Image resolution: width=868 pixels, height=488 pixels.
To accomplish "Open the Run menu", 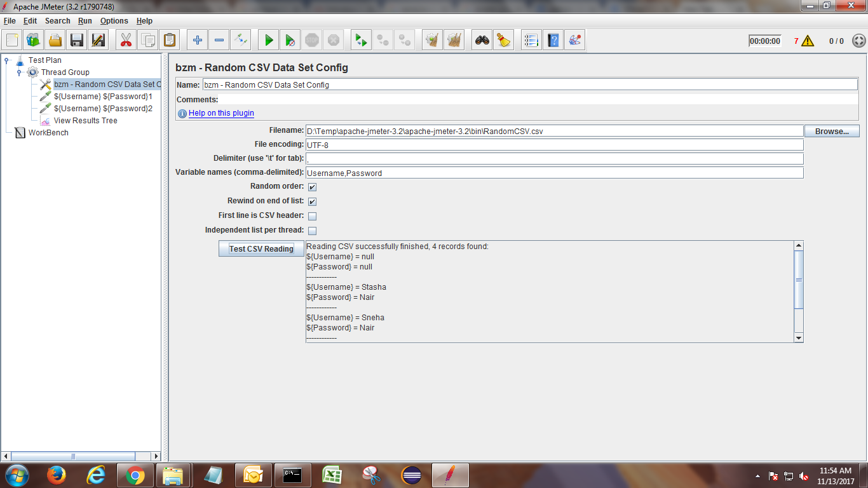I will 85,21.
